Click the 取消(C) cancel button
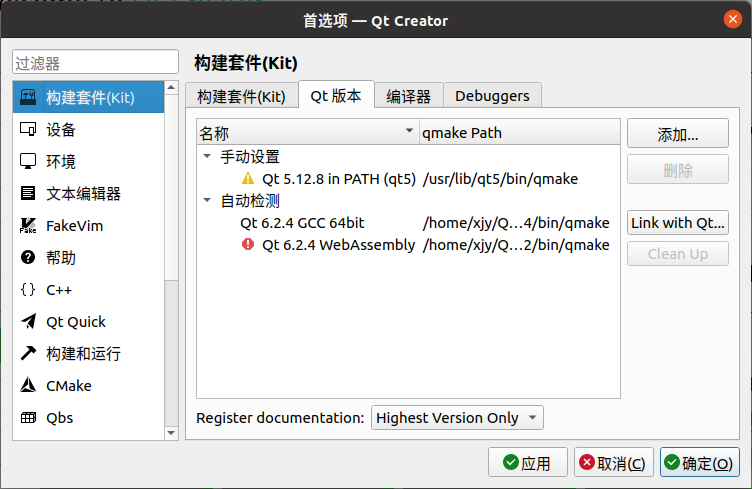Viewport: 752px width, 489px height. click(x=613, y=463)
